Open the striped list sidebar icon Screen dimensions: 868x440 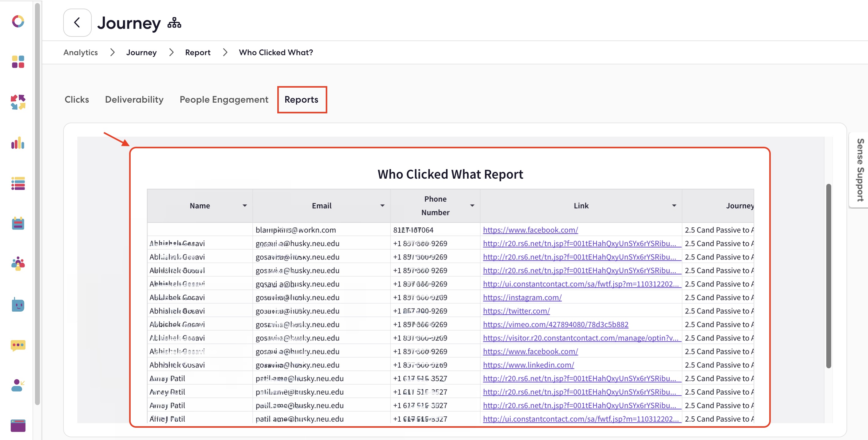tap(18, 184)
